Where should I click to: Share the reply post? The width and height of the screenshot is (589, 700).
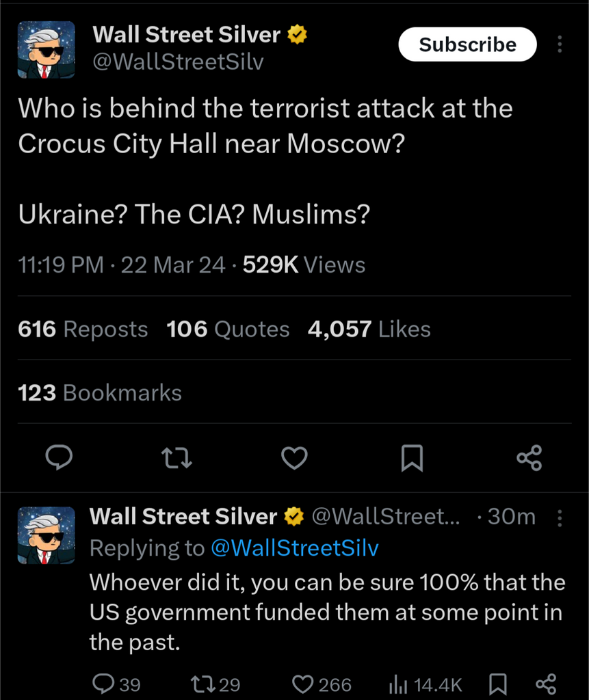[546, 684]
